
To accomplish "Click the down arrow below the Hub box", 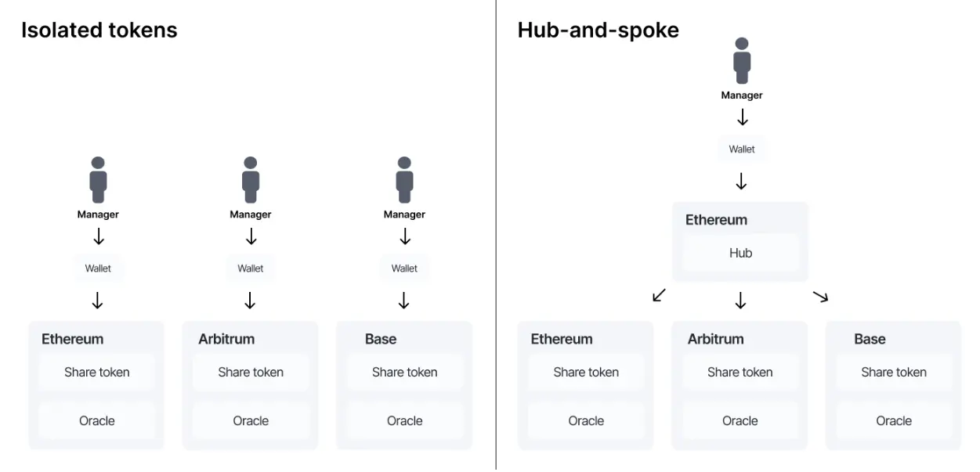I will [x=740, y=300].
